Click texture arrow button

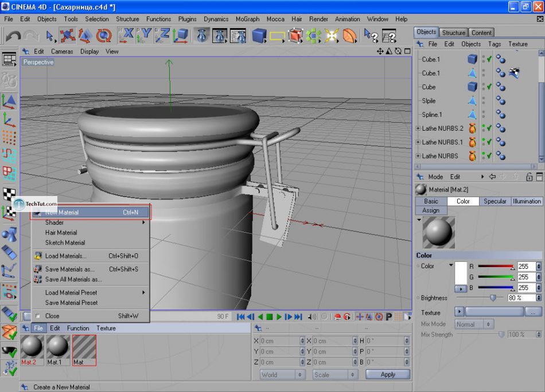(460, 312)
